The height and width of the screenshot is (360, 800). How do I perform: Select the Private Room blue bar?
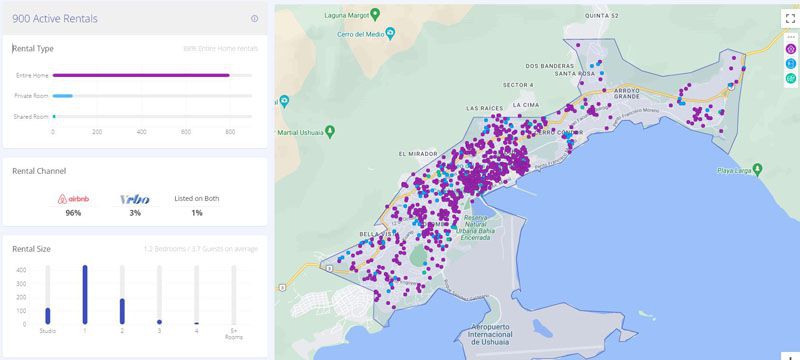62,96
